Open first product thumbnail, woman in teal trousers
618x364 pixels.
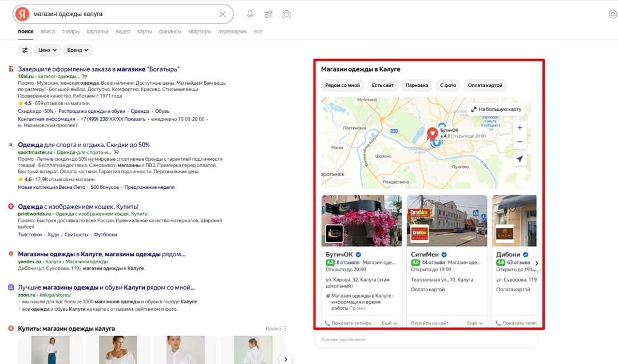[50, 350]
